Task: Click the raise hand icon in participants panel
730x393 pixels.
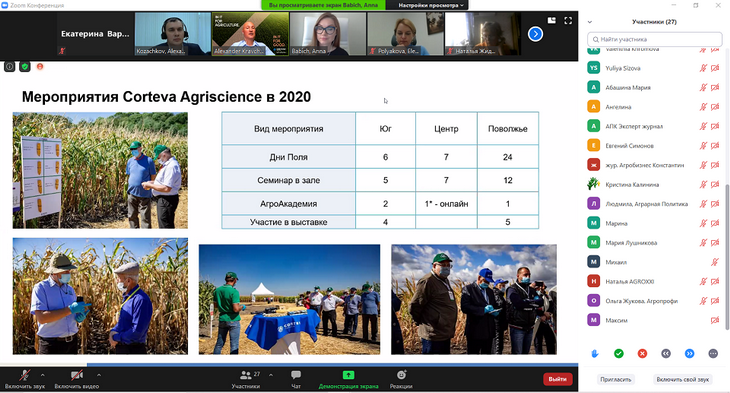Action: point(595,354)
